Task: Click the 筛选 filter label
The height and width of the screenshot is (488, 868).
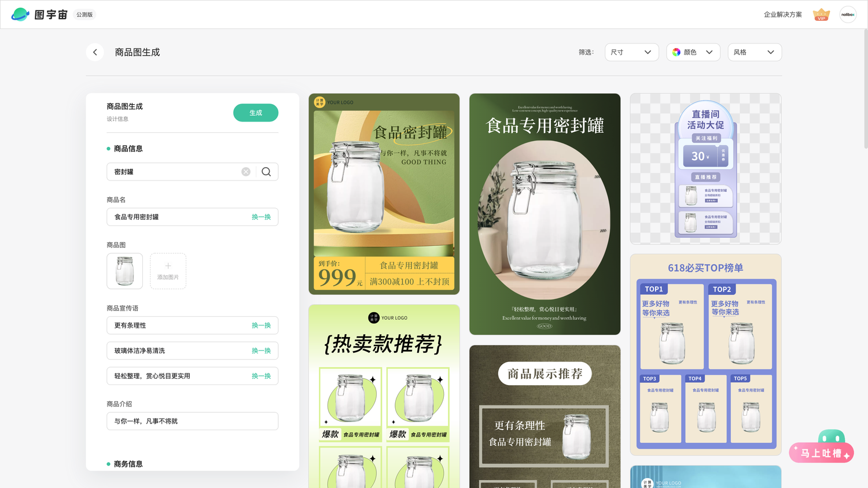Action: [x=586, y=52]
